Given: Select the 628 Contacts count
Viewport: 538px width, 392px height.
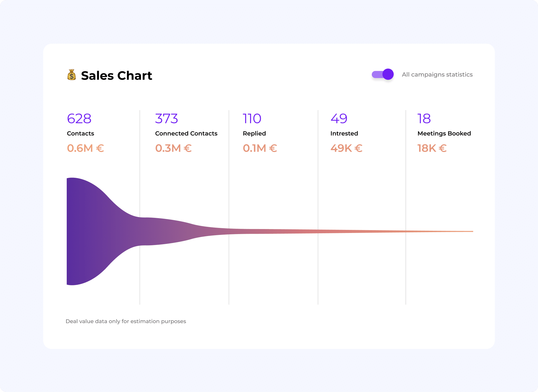Looking at the screenshot, I should pos(79,119).
